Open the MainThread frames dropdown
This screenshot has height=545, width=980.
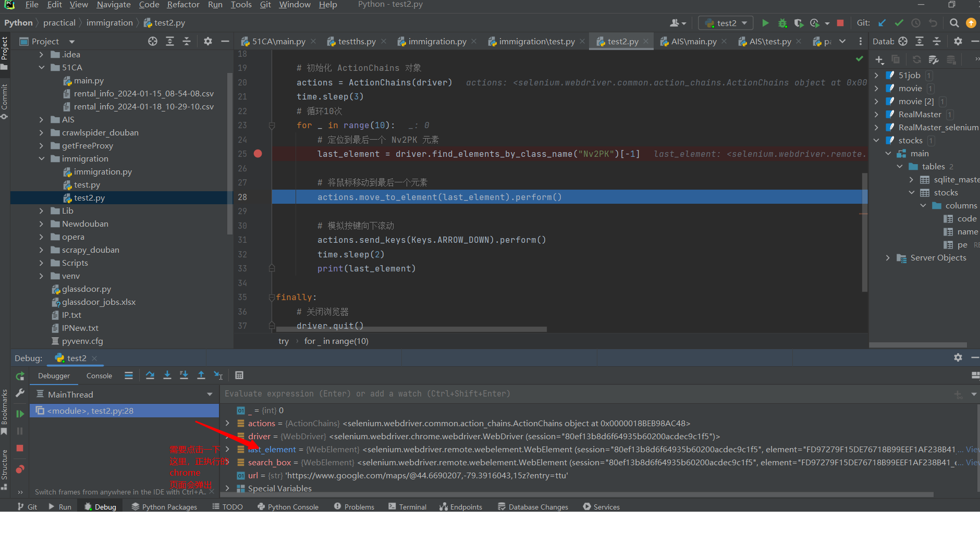pos(210,394)
